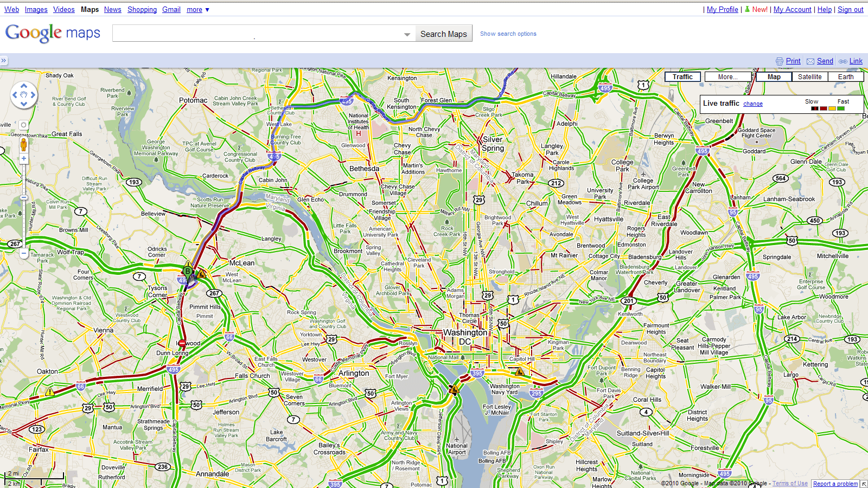Open the Images tab in top navigation
The height and width of the screenshot is (488, 868).
tap(36, 9)
